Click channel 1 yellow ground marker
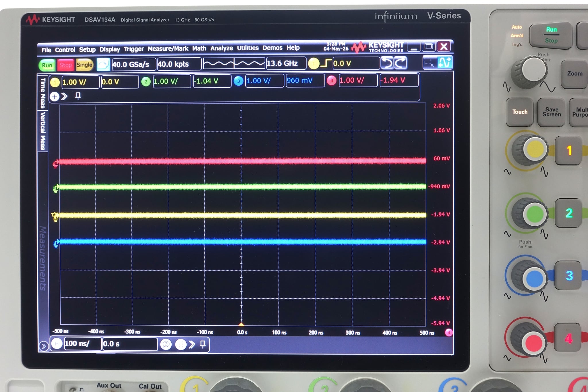This screenshot has width=588, height=392. click(55, 217)
